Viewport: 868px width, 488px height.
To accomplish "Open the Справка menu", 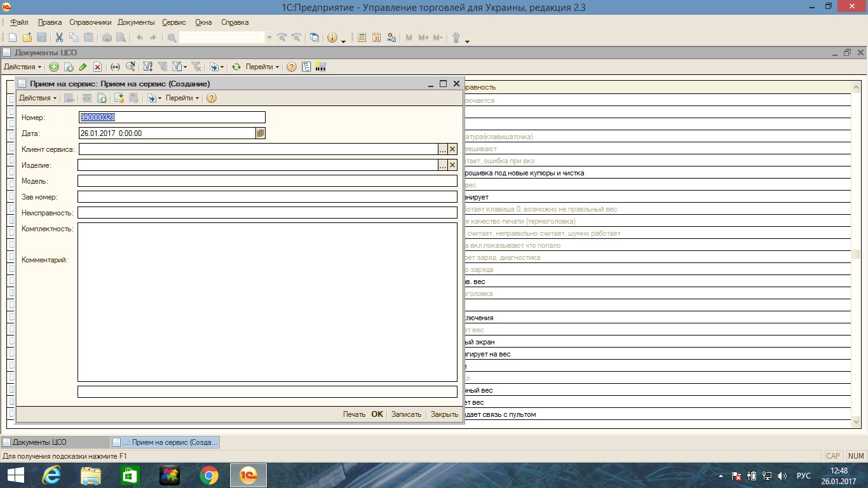I will [235, 22].
